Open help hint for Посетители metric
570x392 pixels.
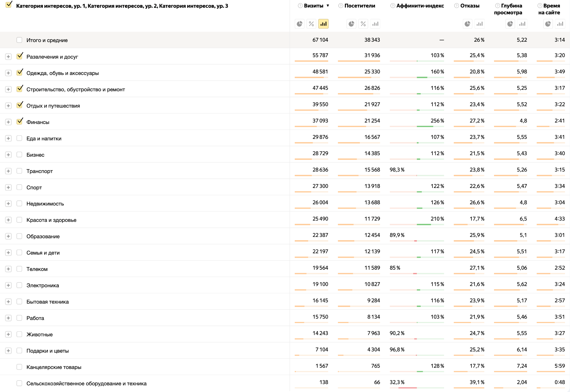[x=341, y=6]
